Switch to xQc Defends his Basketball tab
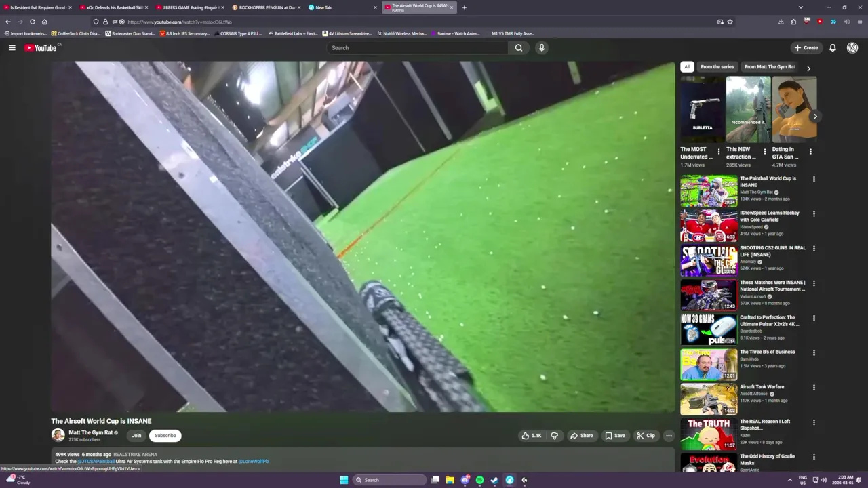868x488 pixels. (x=113, y=7)
